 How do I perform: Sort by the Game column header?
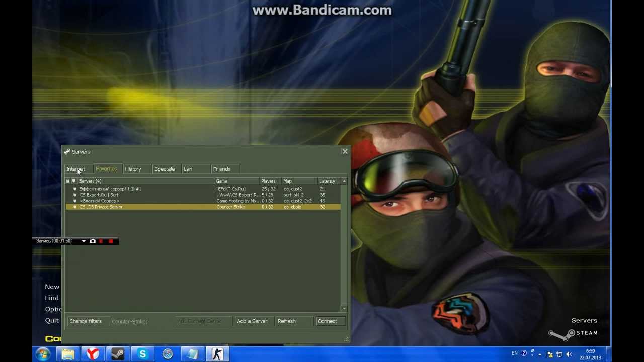click(237, 181)
